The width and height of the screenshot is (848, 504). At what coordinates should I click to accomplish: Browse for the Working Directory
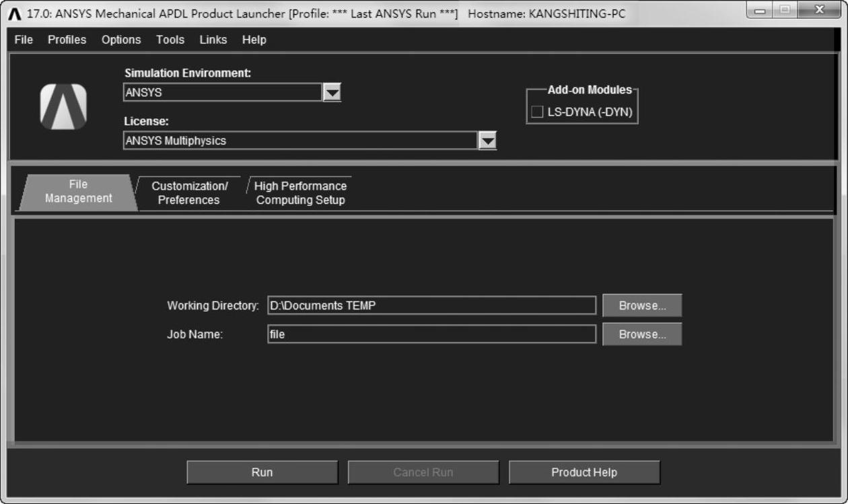[642, 305]
